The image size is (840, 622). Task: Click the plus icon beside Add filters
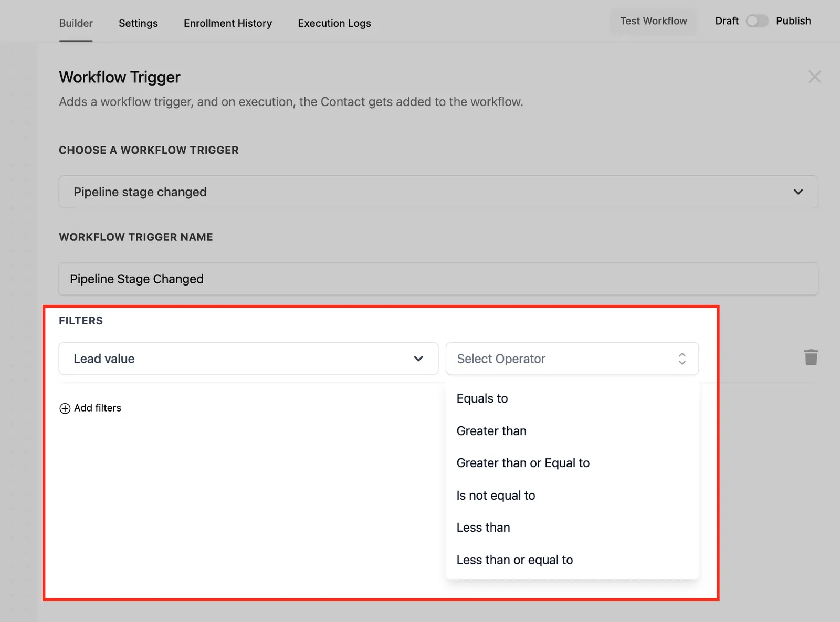[65, 408]
